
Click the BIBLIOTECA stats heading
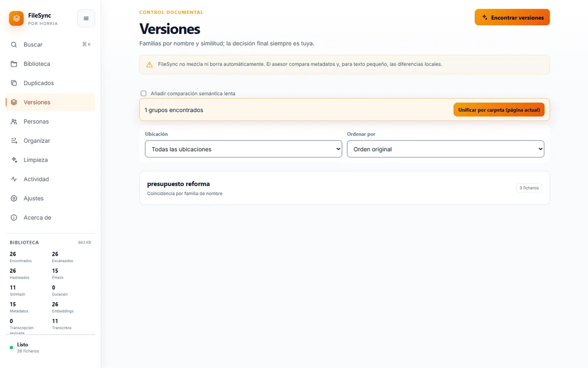[x=24, y=242]
